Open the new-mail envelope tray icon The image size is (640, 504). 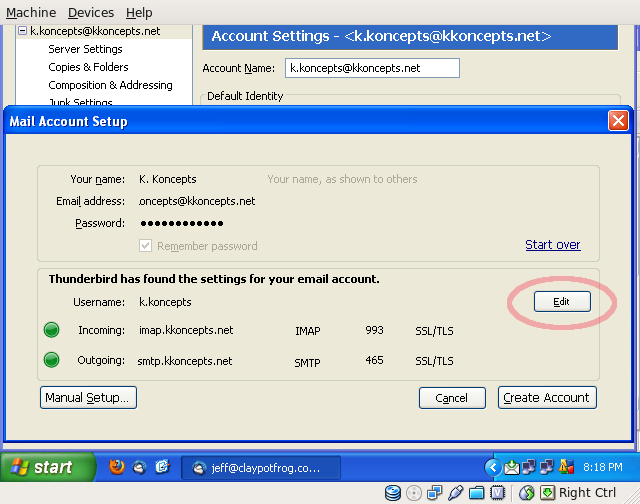pos(511,467)
